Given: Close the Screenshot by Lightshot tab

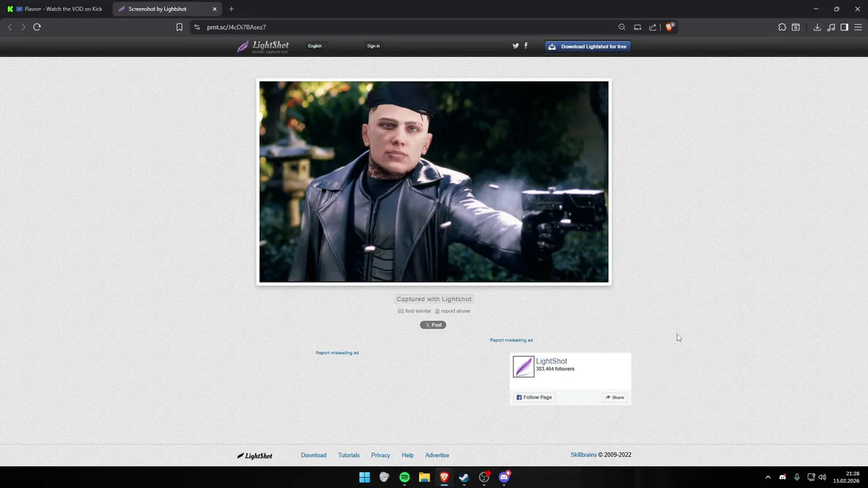Looking at the screenshot, I should [x=215, y=9].
